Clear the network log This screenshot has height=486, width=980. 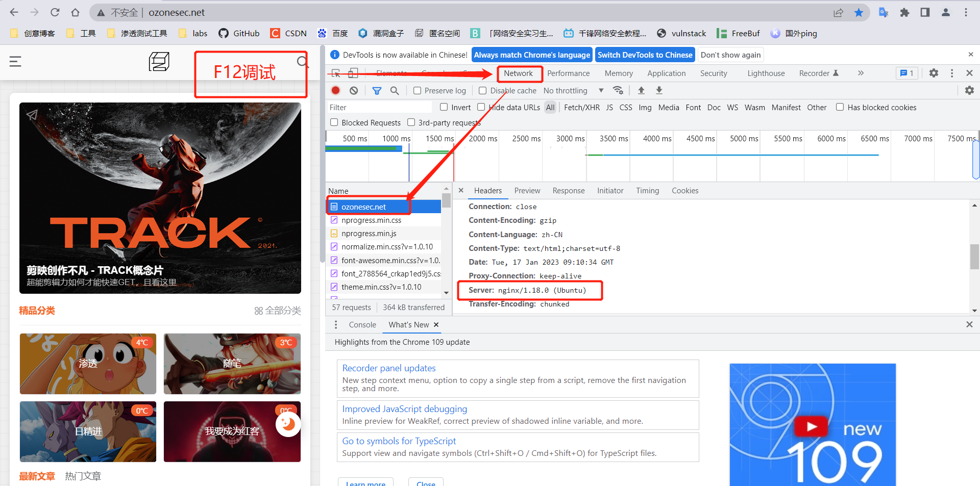[354, 90]
